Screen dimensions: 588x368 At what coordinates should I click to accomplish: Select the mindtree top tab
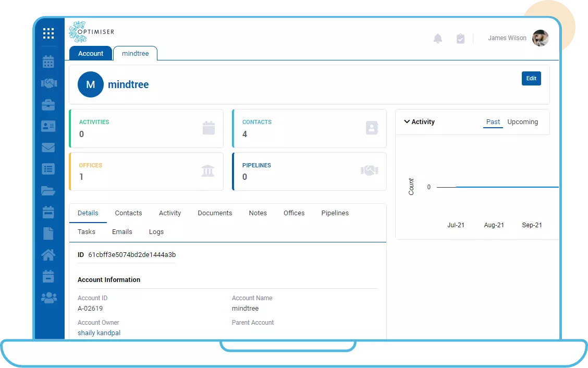[136, 53]
